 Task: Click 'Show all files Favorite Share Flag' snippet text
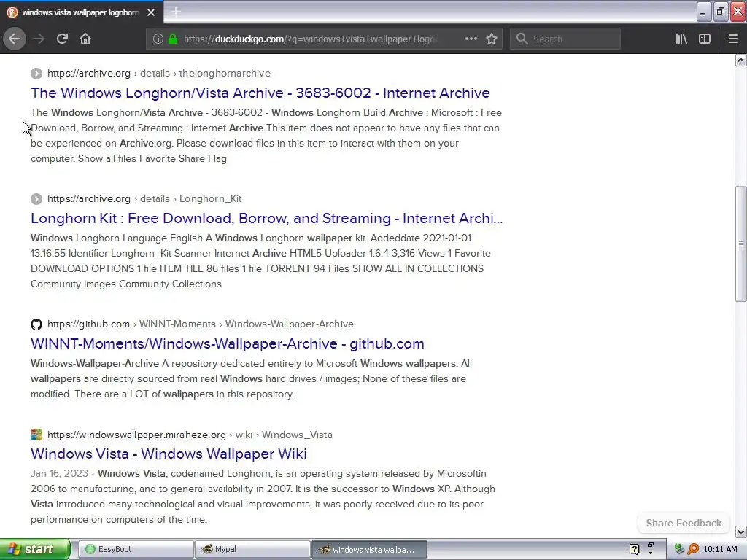click(x=152, y=158)
